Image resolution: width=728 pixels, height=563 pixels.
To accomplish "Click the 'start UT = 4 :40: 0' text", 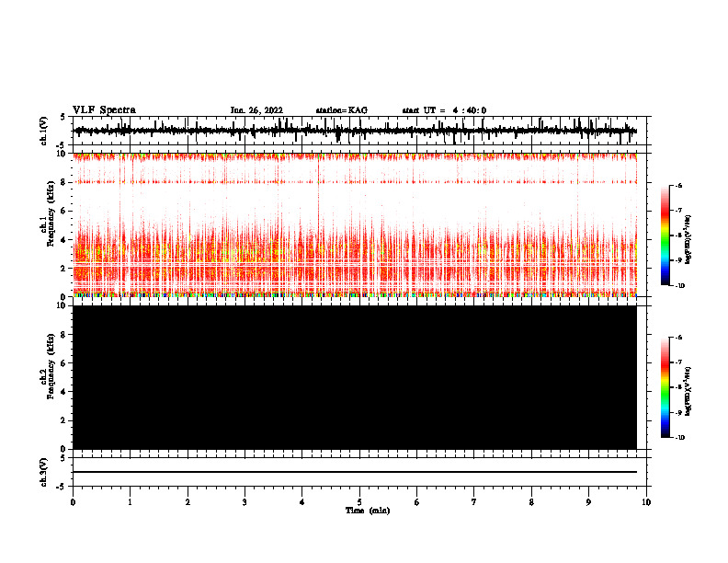I will coord(444,110).
